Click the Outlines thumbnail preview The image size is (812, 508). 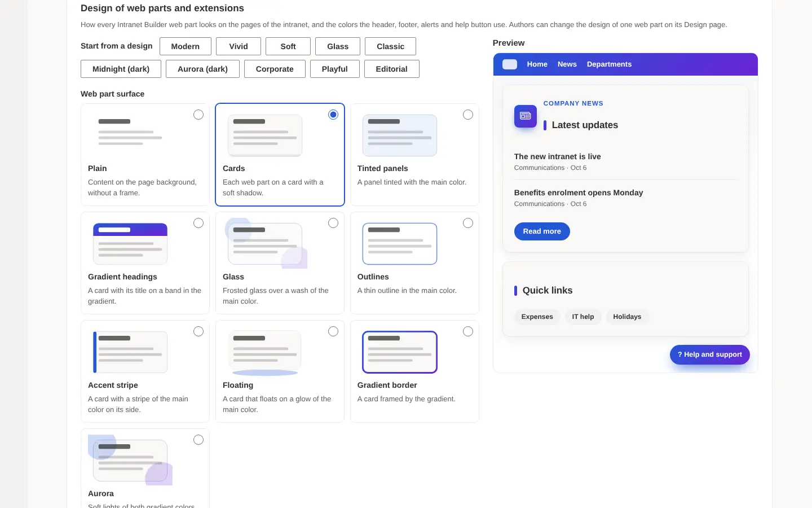[x=400, y=244]
